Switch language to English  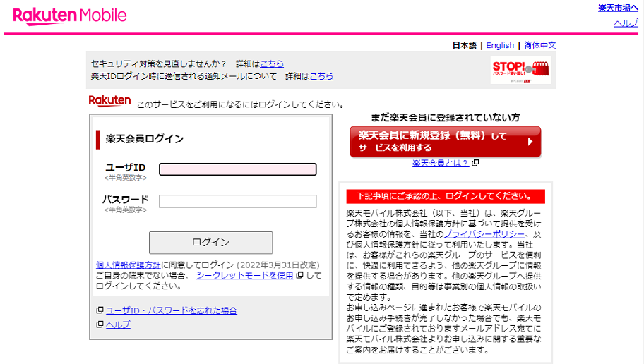(x=500, y=45)
